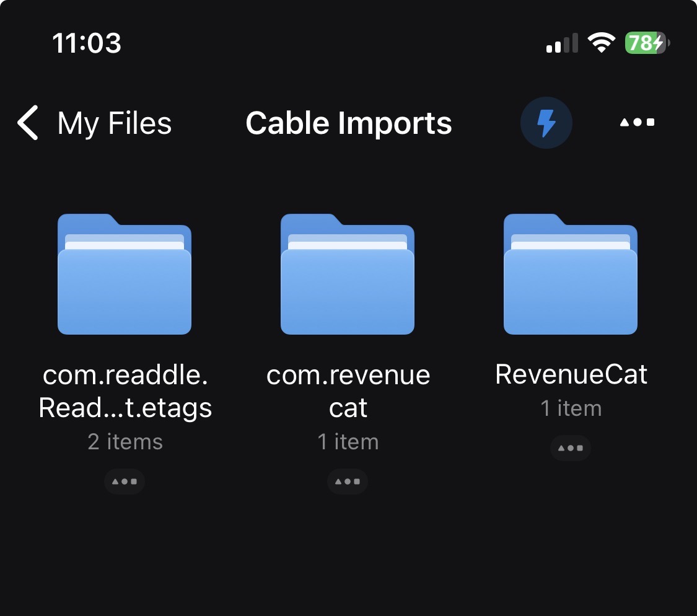Open the RevenueCat folder icon
The width and height of the screenshot is (697, 616).
click(x=571, y=274)
